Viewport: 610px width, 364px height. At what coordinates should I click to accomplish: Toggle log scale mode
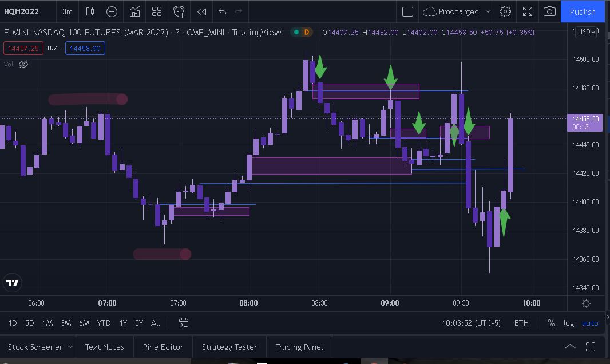click(569, 323)
